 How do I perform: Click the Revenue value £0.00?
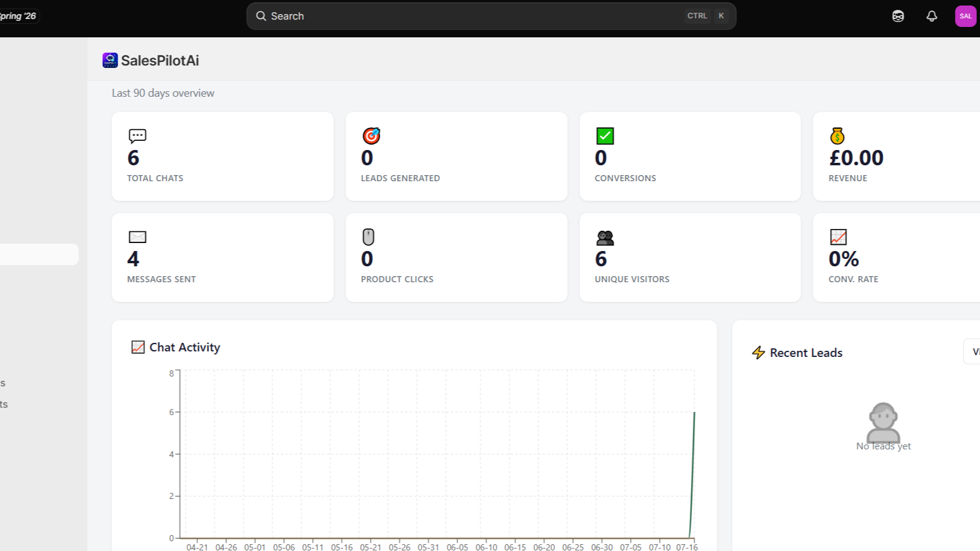pyautogui.click(x=856, y=158)
